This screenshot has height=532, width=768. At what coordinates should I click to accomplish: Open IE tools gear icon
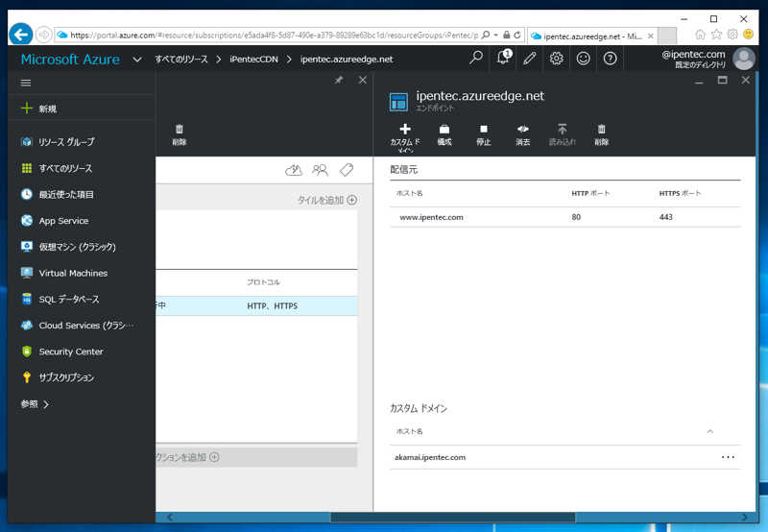click(732, 35)
